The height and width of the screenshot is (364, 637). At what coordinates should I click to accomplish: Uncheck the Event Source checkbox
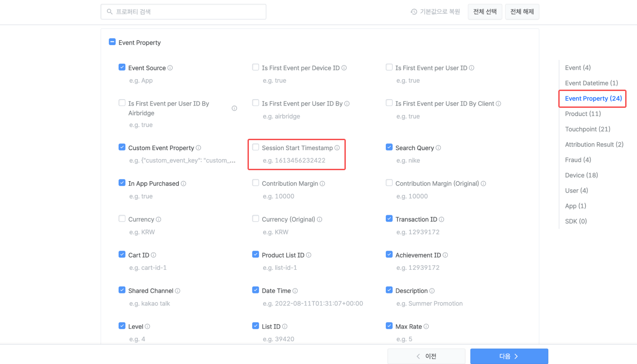pyautogui.click(x=122, y=67)
